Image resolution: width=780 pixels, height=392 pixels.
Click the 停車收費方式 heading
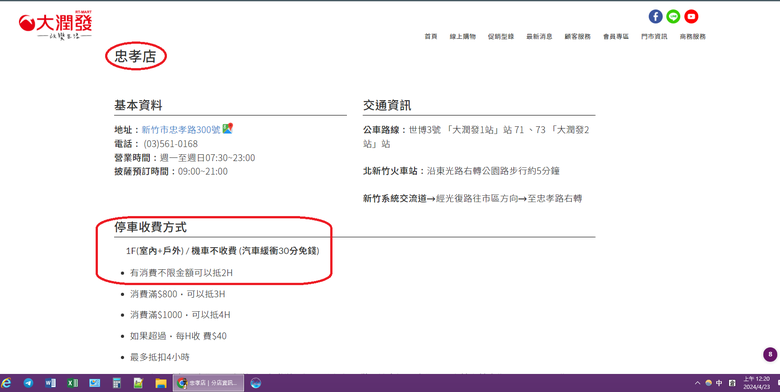(x=150, y=227)
